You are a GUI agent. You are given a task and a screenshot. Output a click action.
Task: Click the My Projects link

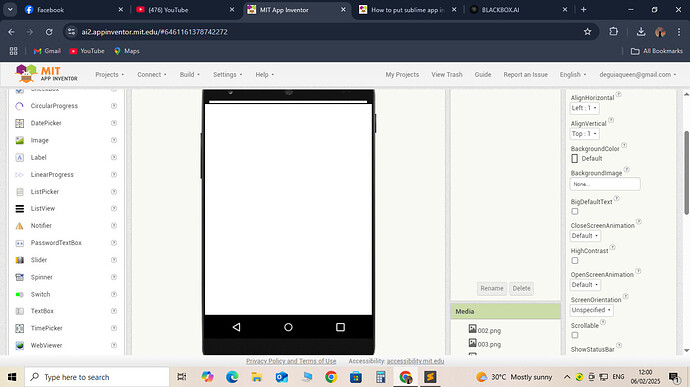point(402,74)
